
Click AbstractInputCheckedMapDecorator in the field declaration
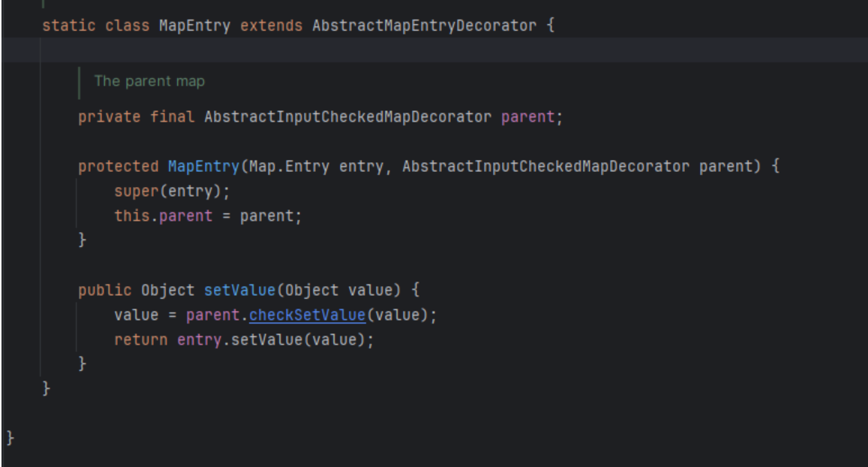[x=347, y=117]
